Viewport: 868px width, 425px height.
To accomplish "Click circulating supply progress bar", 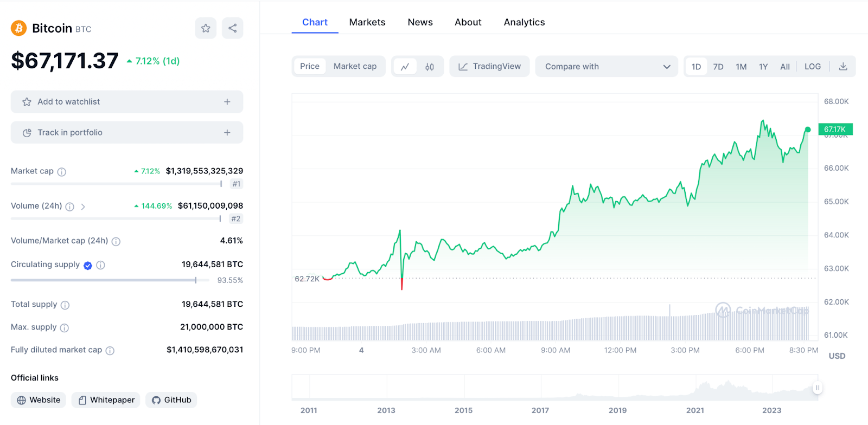I will tap(110, 280).
